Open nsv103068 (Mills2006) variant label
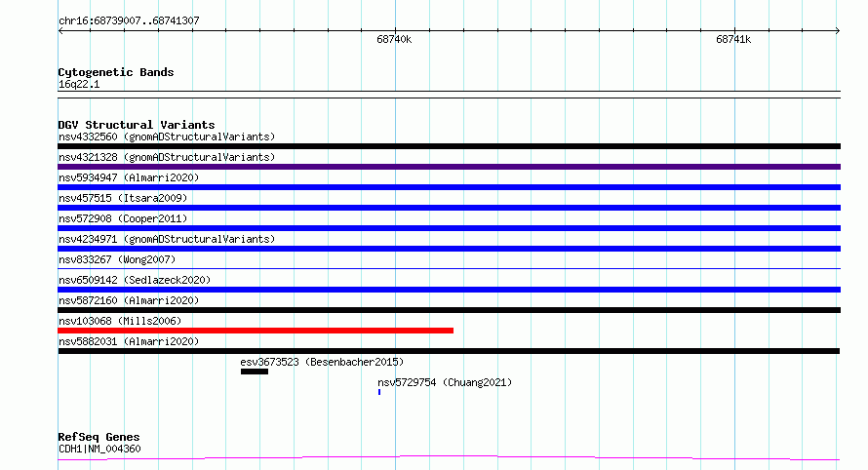This screenshot has height=470, width=868. pyautogui.click(x=120, y=321)
